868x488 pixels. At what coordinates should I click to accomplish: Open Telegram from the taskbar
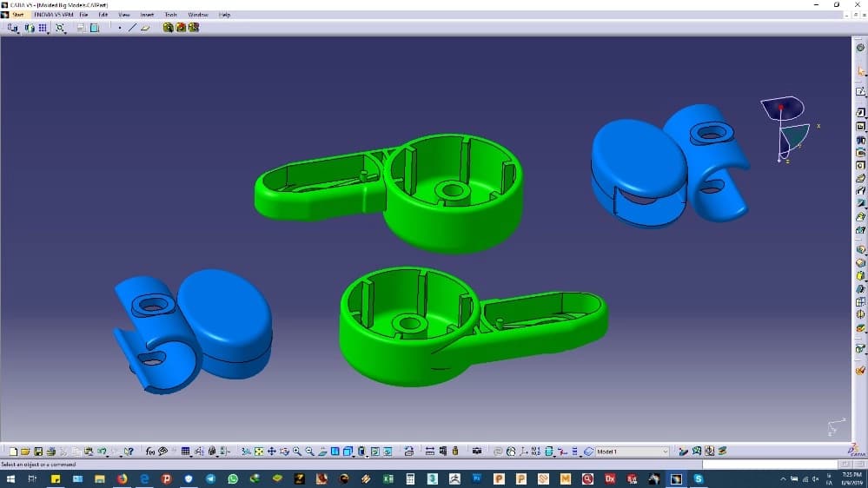(210, 478)
